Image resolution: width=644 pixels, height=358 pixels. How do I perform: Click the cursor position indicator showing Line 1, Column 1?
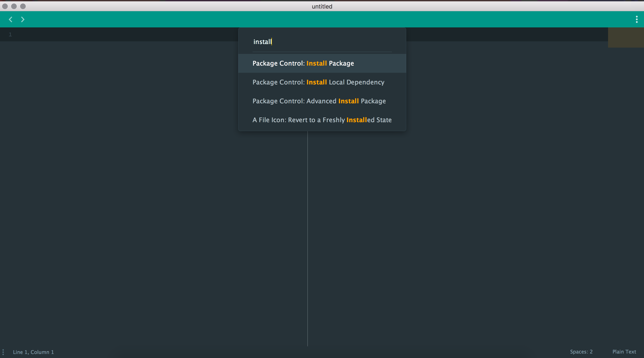(33, 352)
